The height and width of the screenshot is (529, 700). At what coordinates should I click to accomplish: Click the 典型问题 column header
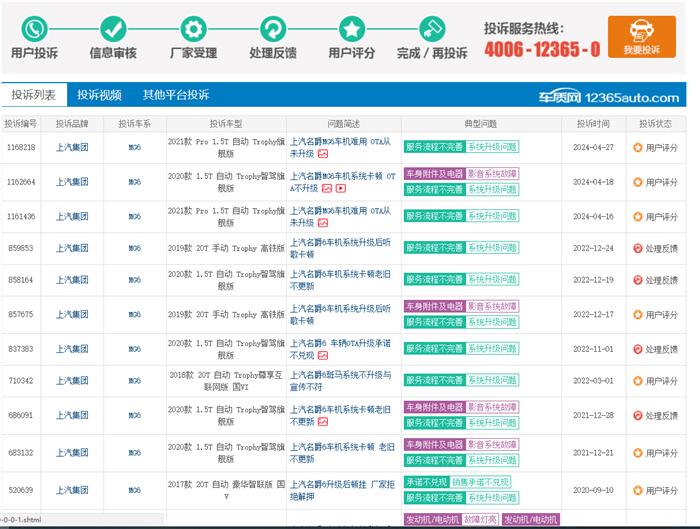[481, 124]
